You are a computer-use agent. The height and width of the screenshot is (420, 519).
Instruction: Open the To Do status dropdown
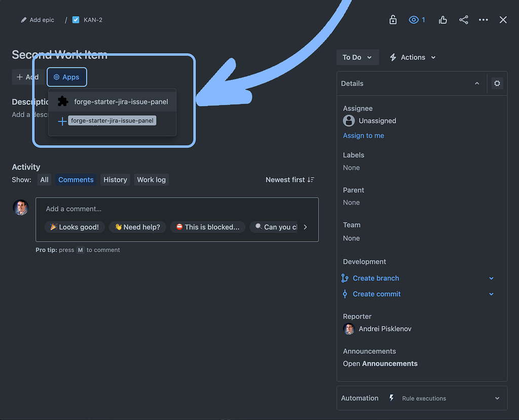357,57
